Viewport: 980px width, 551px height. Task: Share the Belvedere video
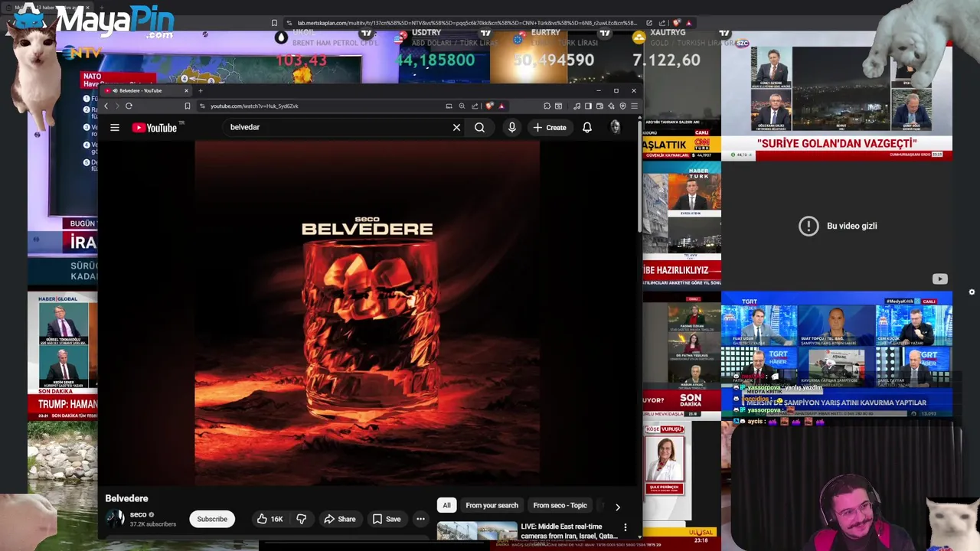pos(339,519)
